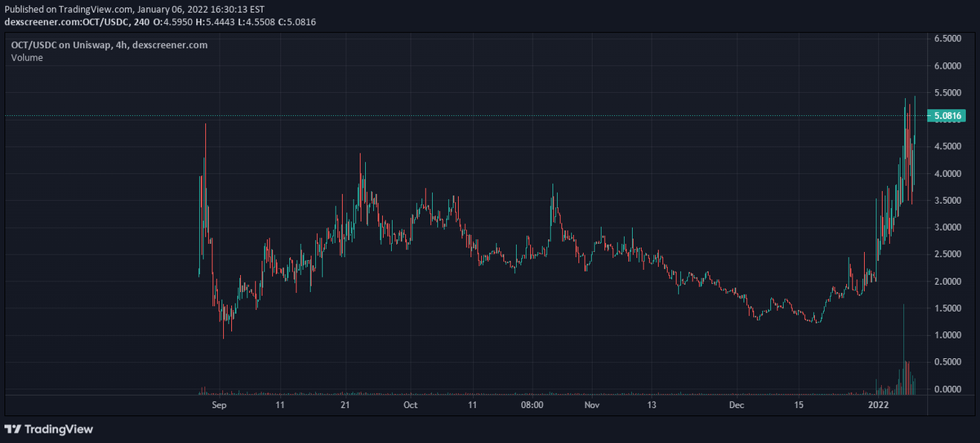
Task: Click the 3.5000 price axis label
Action: tap(947, 200)
